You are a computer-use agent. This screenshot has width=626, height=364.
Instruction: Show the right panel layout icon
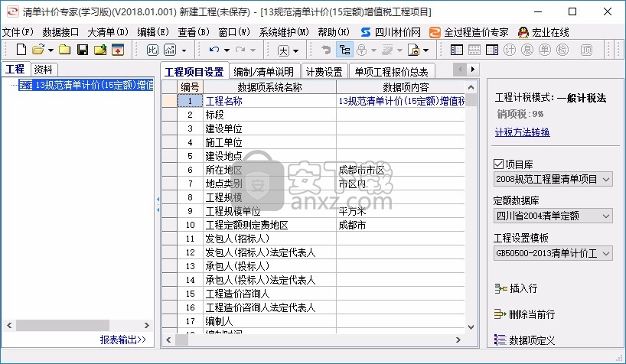(x=492, y=50)
